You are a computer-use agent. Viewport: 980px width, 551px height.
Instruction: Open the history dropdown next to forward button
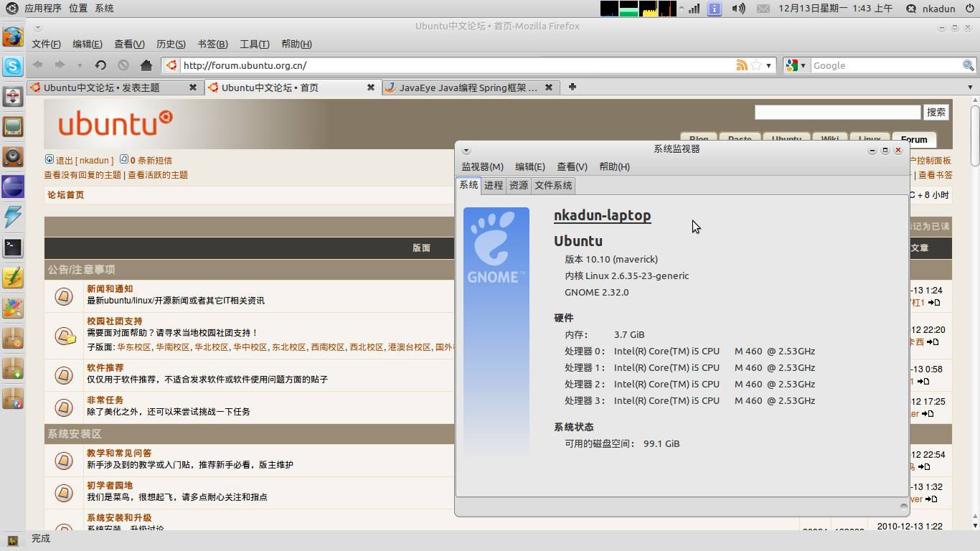[x=80, y=66]
